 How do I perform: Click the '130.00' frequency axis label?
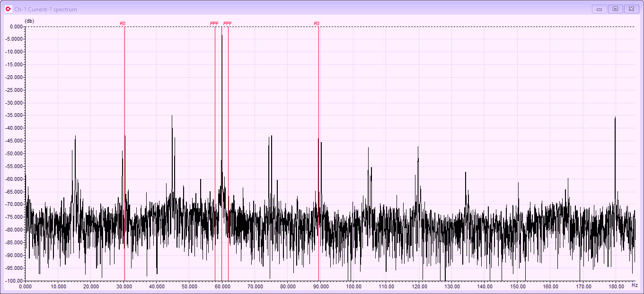click(x=452, y=286)
